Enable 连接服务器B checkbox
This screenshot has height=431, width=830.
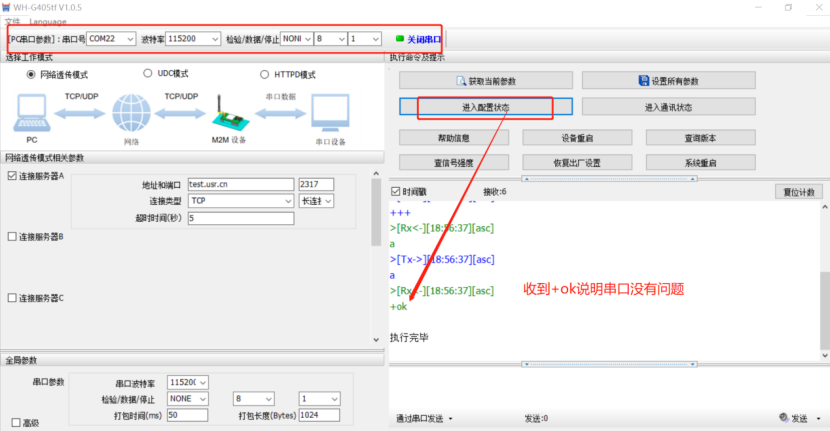tap(12, 237)
